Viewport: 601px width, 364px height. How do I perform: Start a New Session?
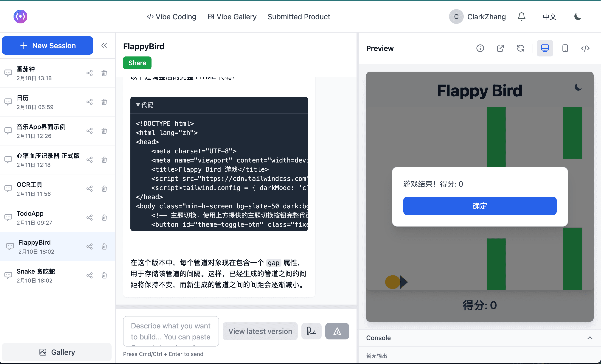click(x=47, y=45)
